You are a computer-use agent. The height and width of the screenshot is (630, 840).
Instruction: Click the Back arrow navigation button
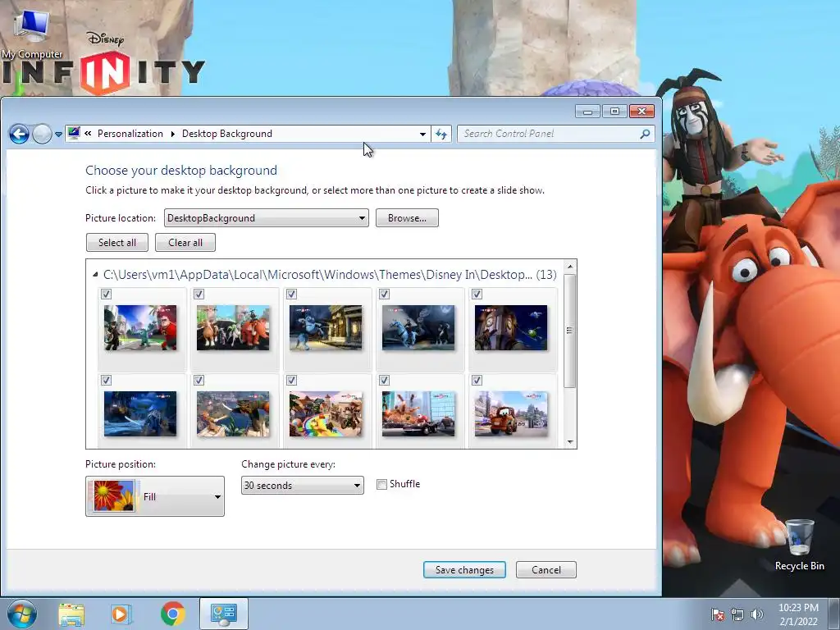19,134
